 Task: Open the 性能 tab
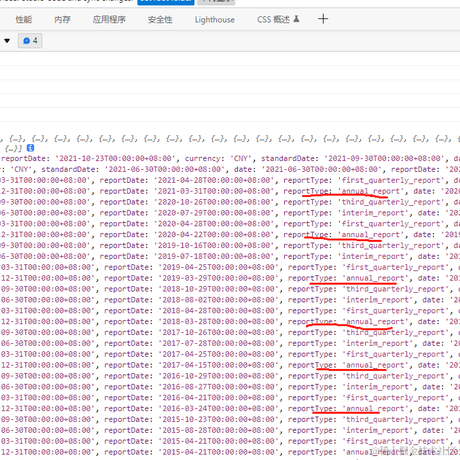tap(24, 20)
